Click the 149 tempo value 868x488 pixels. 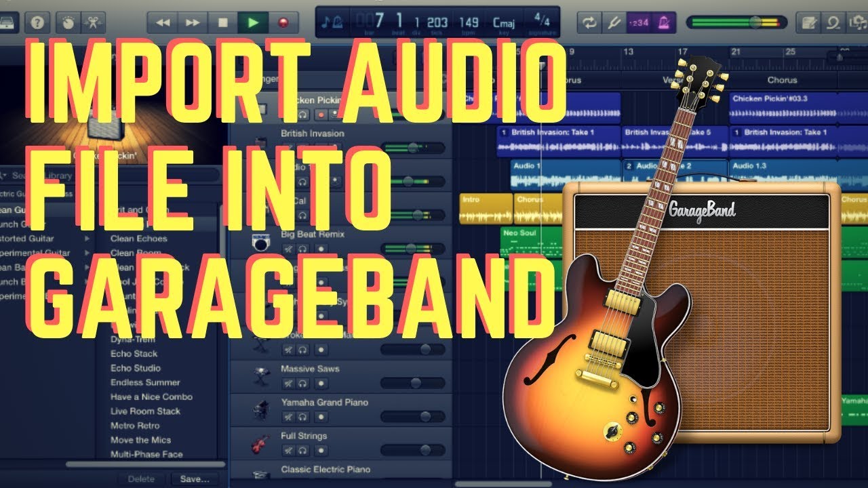click(x=469, y=24)
